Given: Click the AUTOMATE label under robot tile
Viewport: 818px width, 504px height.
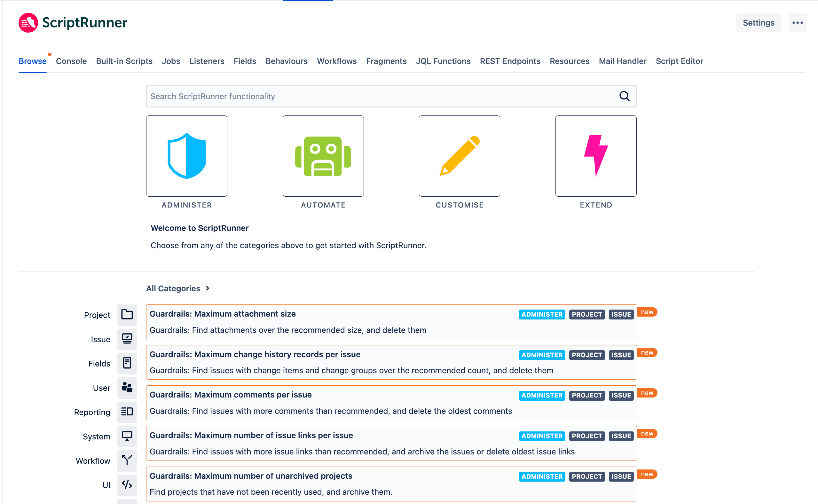Looking at the screenshot, I should (x=323, y=205).
